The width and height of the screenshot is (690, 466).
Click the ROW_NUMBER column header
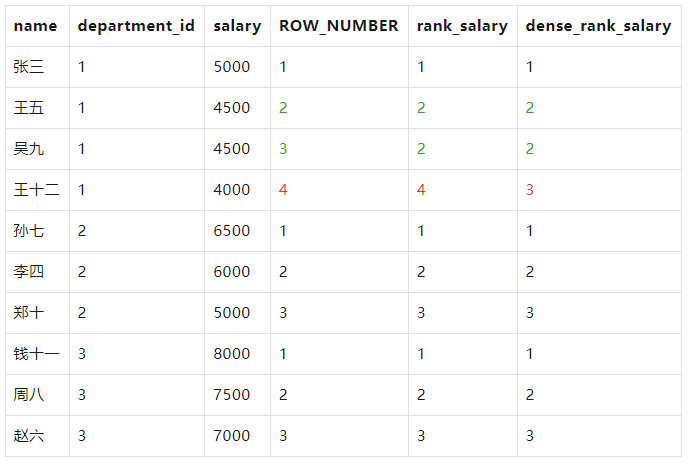[338, 26]
